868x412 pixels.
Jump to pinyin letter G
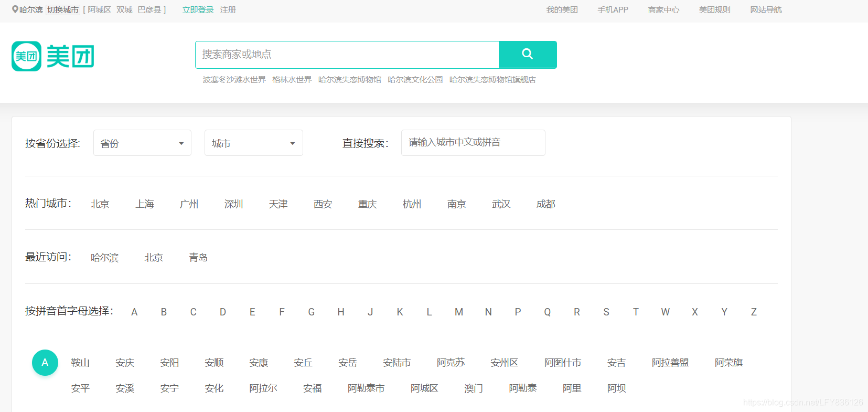[x=312, y=312]
